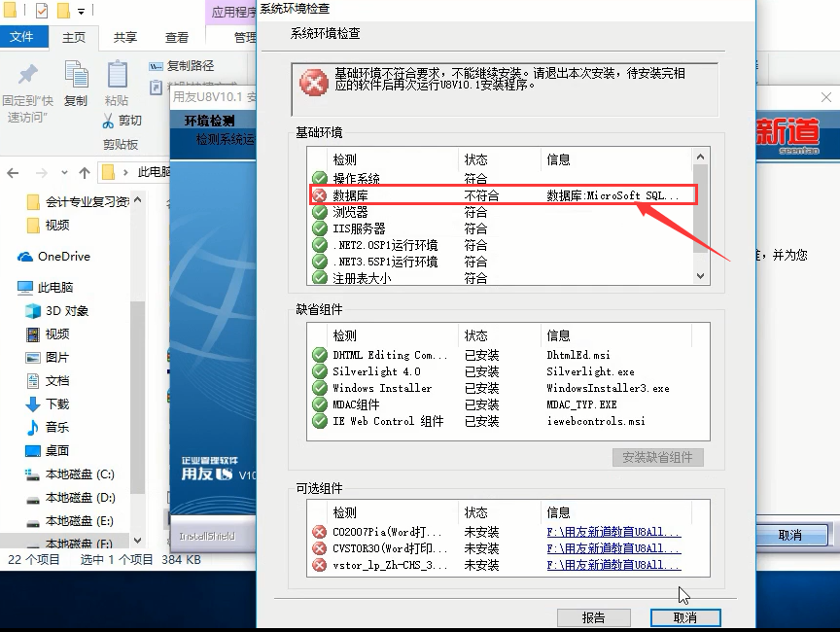This screenshot has height=632, width=840.
Task: Open 下载 in navigation pane
Action: 48,404
